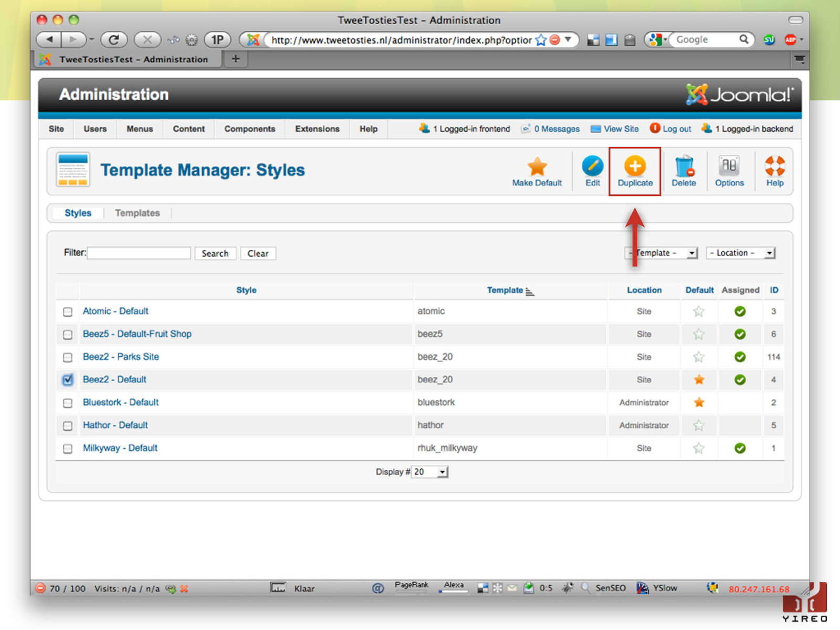Click the Duplicate toolbar icon
840x630 pixels.
pyautogui.click(x=635, y=166)
